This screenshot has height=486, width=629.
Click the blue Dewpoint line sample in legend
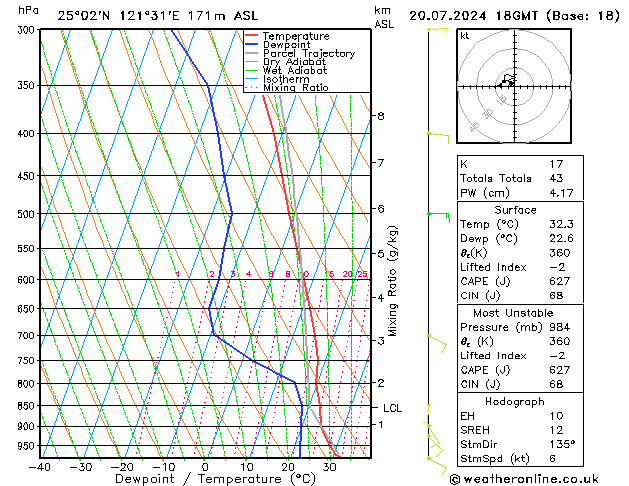(x=252, y=45)
